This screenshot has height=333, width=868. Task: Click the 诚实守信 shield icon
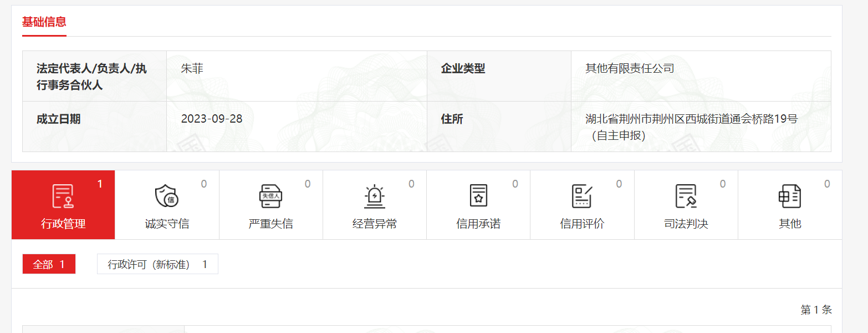166,196
